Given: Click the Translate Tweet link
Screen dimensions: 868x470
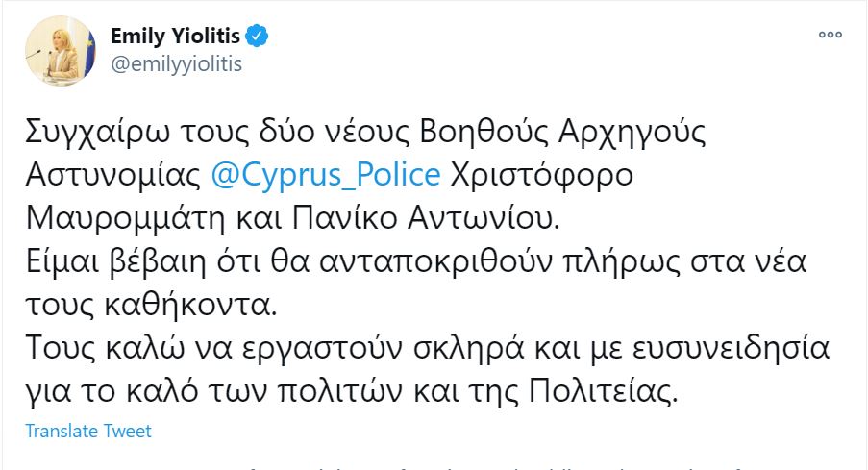Looking at the screenshot, I should [88, 431].
